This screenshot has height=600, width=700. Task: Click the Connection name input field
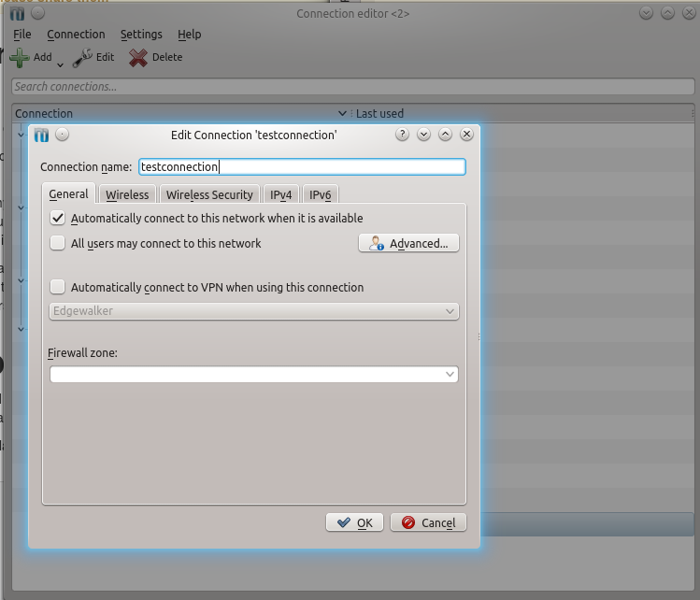(x=302, y=166)
